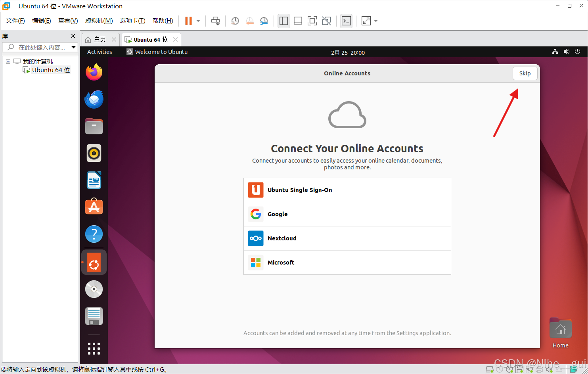Open the mounted disc from the dock
This screenshot has width=588, height=374.
pos(94,289)
